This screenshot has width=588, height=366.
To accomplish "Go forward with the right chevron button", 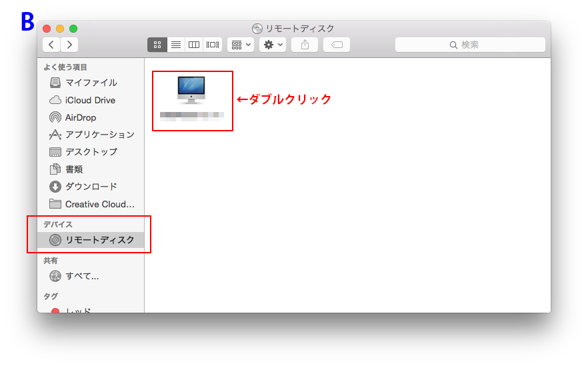I will point(69,45).
